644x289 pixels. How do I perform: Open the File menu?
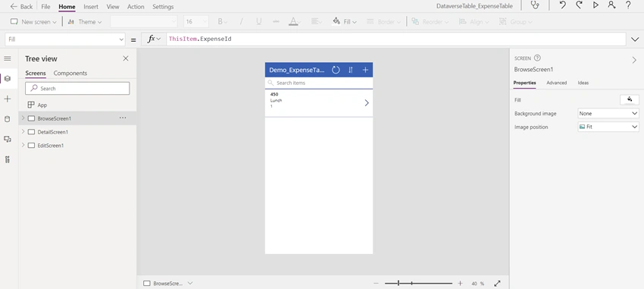coord(45,7)
